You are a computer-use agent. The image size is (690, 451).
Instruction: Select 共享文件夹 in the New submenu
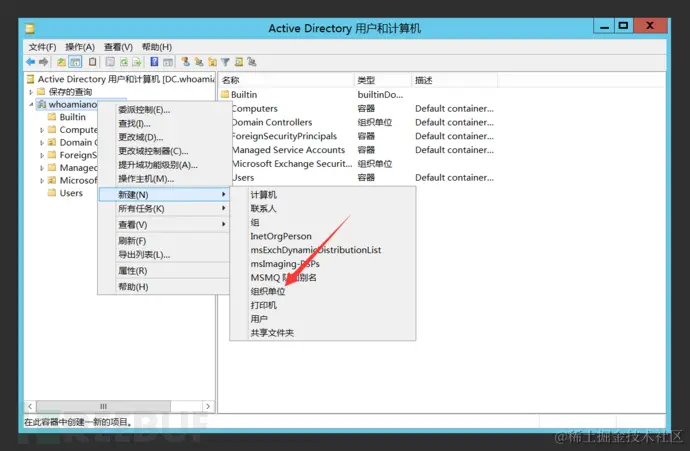323,333
